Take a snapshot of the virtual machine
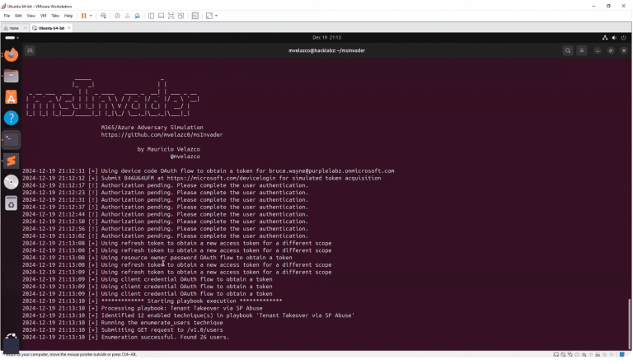Viewport: 633px width, 364px height. [x=118, y=16]
